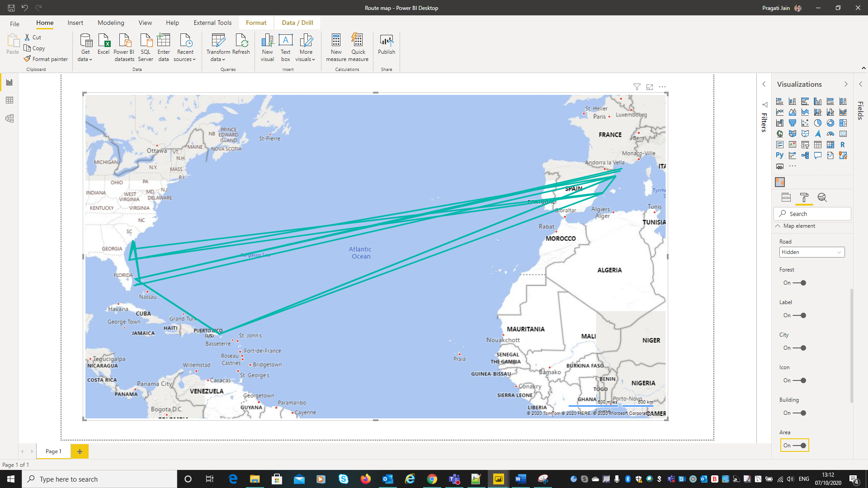Viewport: 868px width, 488px height.
Task: Open the Get data dropdown
Action: [85, 47]
